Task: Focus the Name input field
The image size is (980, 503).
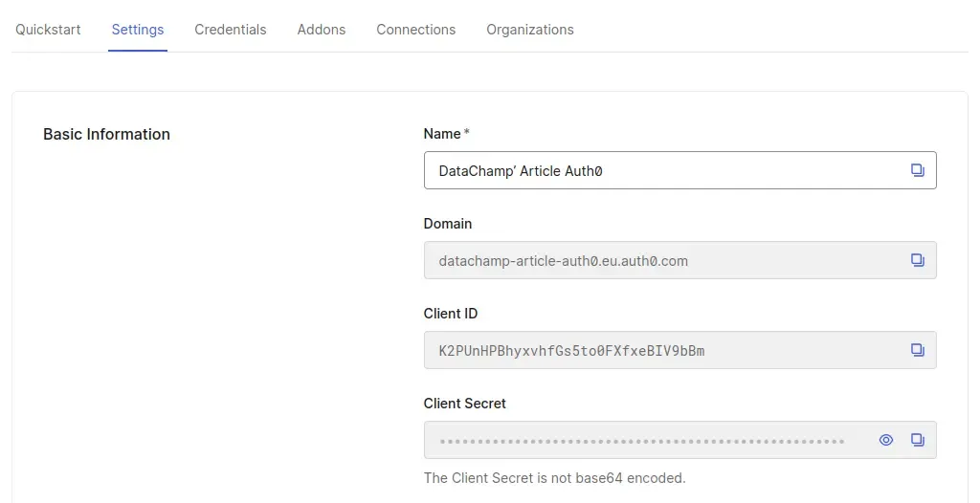Action: (680, 170)
